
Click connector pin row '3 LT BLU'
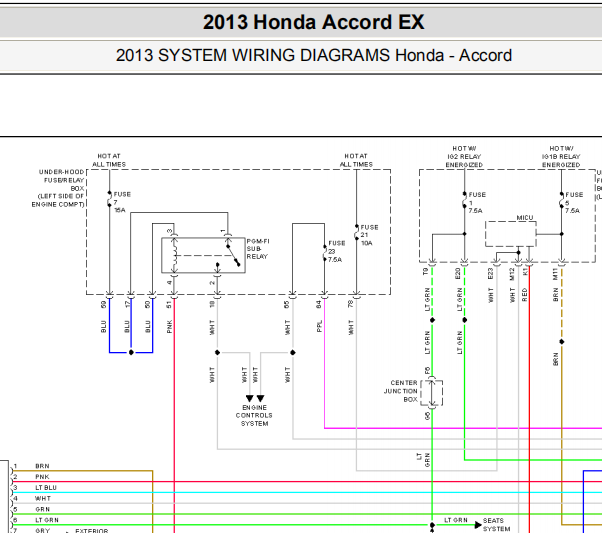tap(35, 488)
